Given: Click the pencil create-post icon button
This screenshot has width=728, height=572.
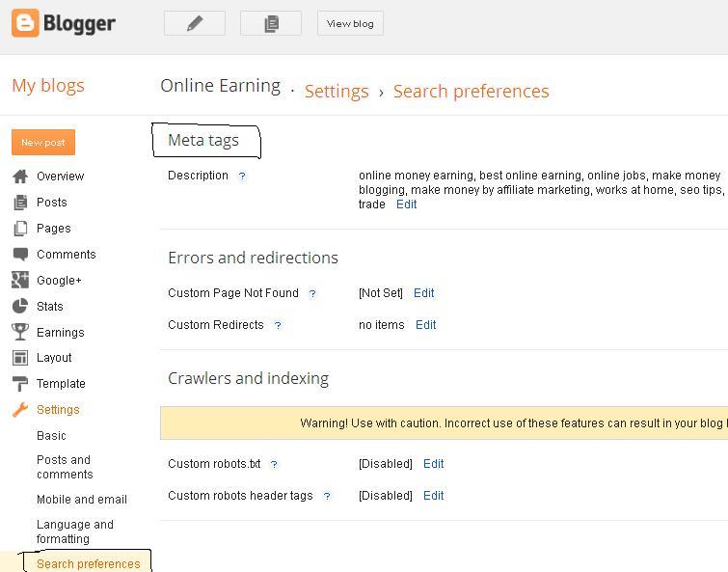Looking at the screenshot, I should pos(195,23).
